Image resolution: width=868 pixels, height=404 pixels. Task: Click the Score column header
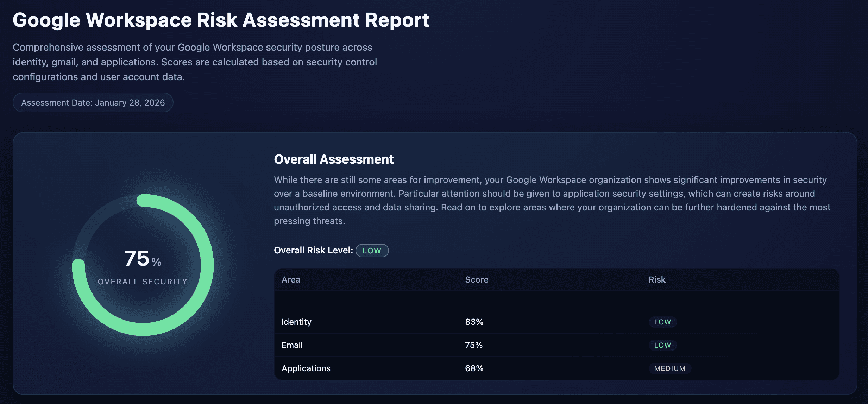pyautogui.click(x=477, y=280)
